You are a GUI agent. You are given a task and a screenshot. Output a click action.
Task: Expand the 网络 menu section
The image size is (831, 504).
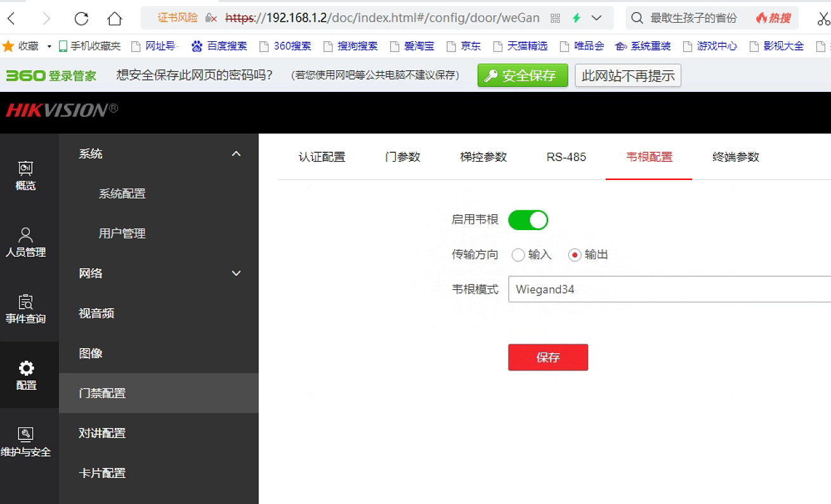coord(236,273)
